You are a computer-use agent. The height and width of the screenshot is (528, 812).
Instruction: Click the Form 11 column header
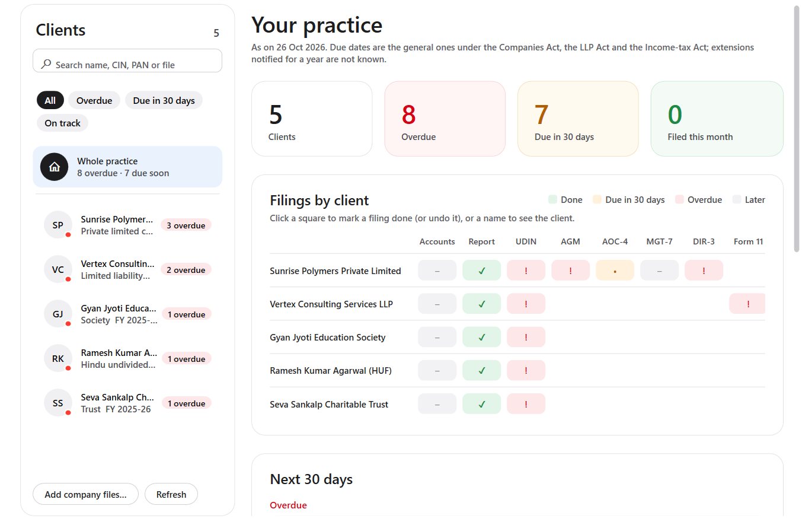pyautogui.click(x=748, y=241)
